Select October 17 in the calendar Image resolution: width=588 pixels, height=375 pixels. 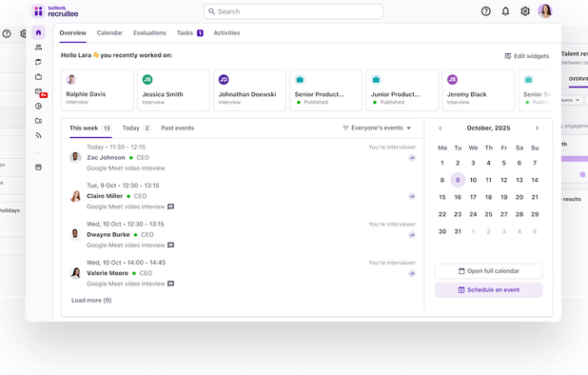coord(473,197)
